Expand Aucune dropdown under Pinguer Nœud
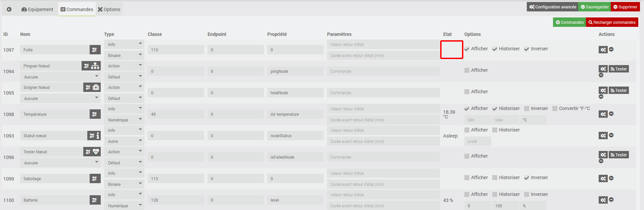This screenshot has width=644, height=210. pyautogui.click(x=60, y=77)
